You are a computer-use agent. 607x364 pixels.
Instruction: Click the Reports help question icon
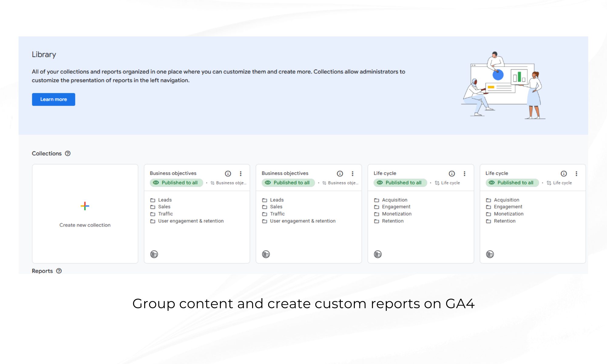[59, 271]
